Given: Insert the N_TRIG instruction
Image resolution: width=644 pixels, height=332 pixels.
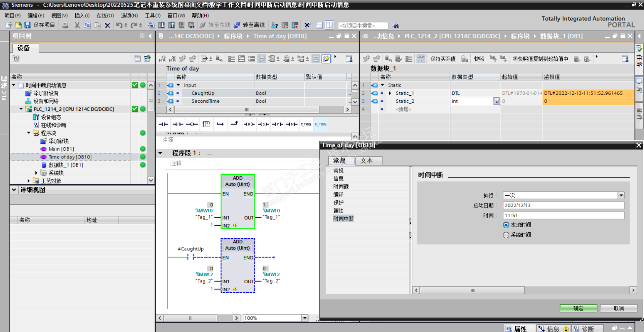Looking at the screenshot, I should pyautogui.click(x=320, y=124).
